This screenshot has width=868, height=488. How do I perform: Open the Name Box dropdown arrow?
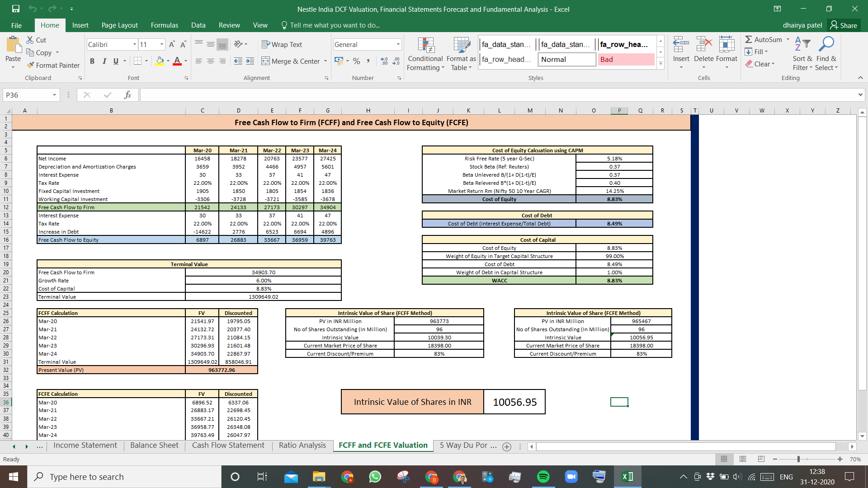[54, 95]
